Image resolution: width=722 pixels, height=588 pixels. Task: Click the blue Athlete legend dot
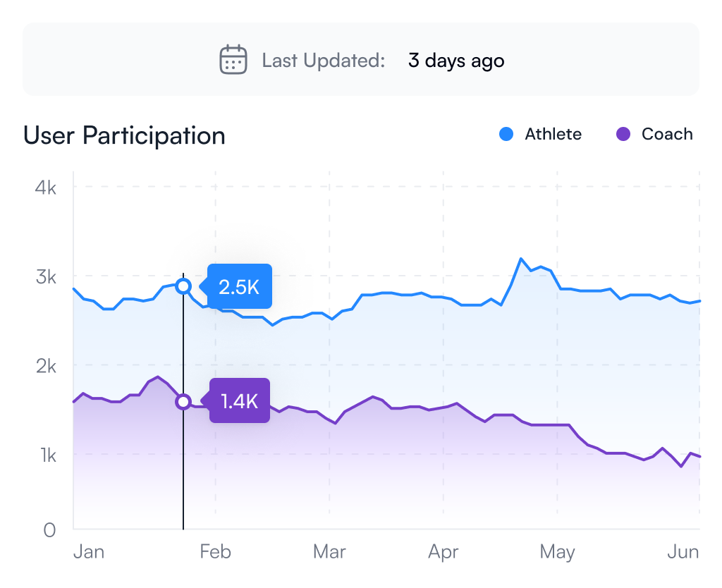(x=506, y=134)
